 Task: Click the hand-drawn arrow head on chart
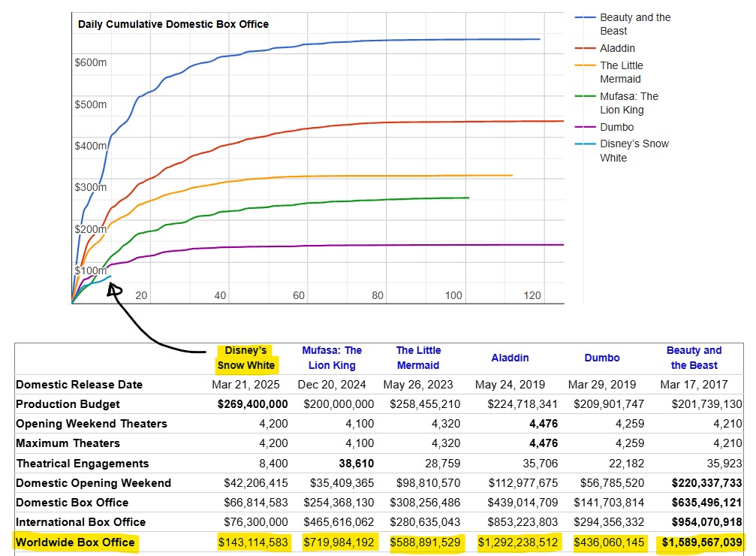point(115,292)
